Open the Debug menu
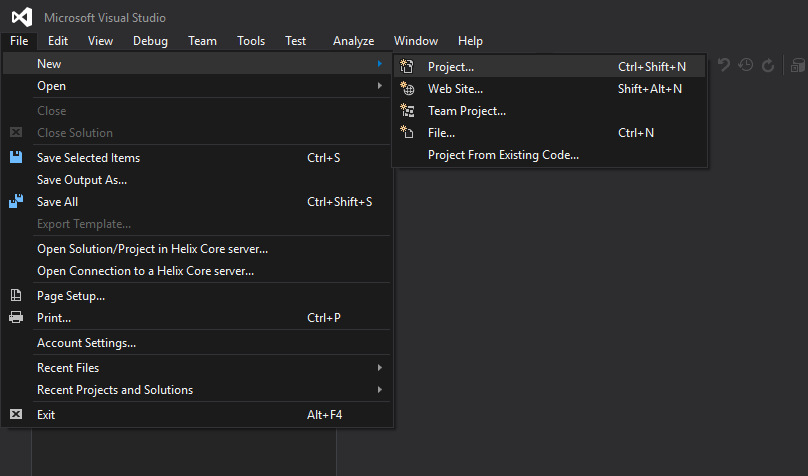Screen dimensions: 808x476 (150, 41)
